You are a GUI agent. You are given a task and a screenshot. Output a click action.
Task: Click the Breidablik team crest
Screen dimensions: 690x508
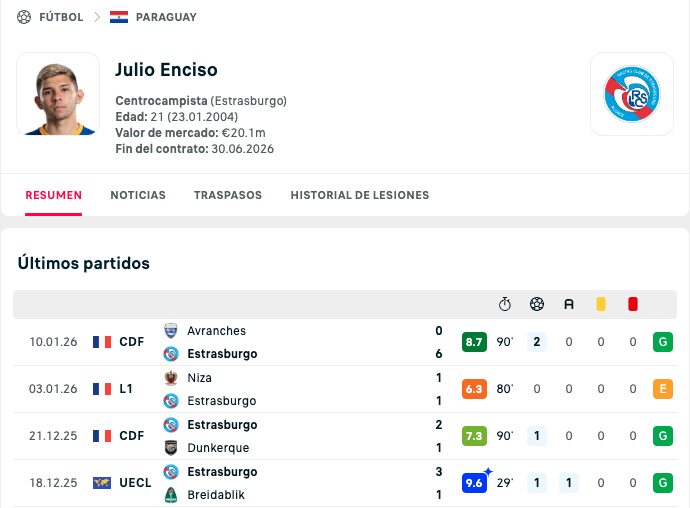(x=171, y=495)
